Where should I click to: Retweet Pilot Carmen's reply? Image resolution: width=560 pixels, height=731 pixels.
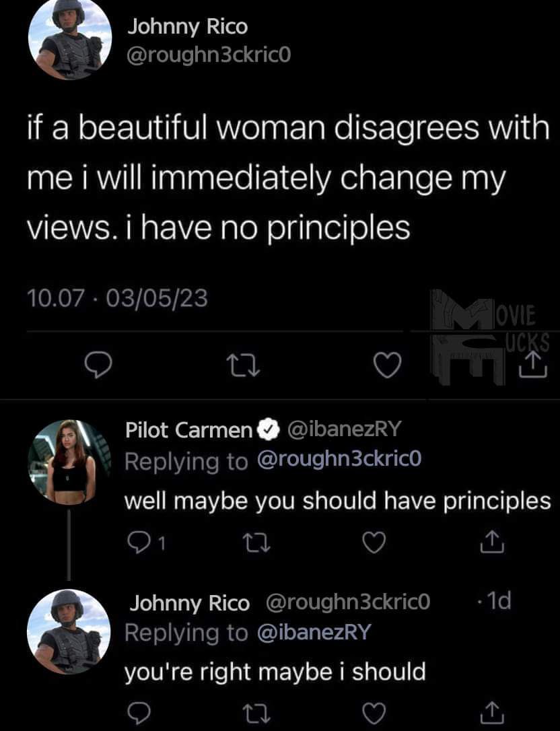[258, 541]
